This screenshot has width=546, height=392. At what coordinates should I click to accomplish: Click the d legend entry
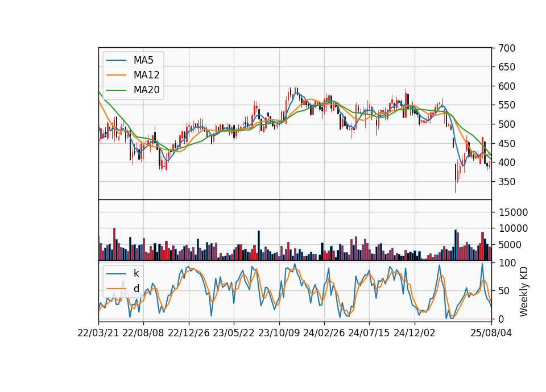tap(123, 289)
